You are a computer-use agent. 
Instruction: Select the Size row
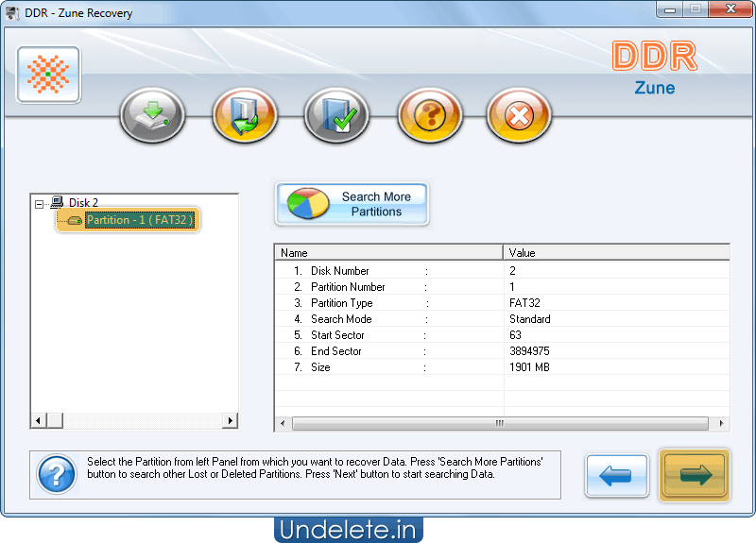(x=502, y=367)
